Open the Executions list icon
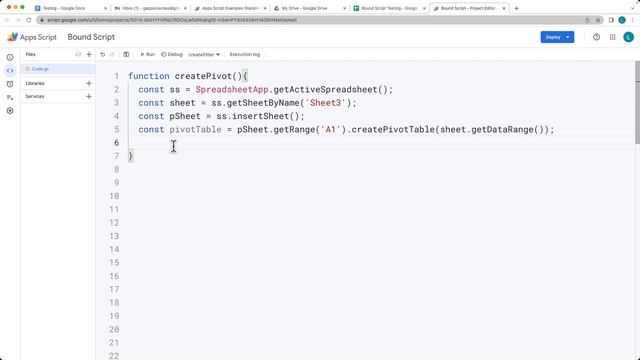Viewport: 640px width, 360px height. click(x=10, y=97)
